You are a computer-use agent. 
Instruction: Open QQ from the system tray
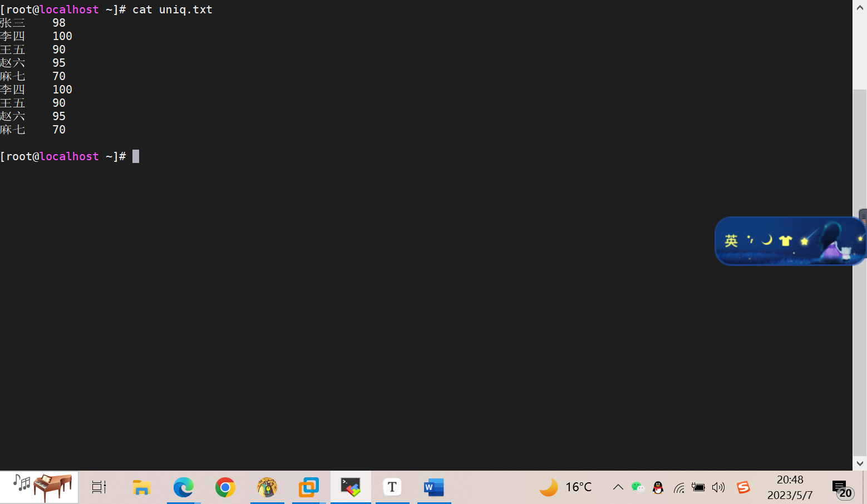[658, 487]
